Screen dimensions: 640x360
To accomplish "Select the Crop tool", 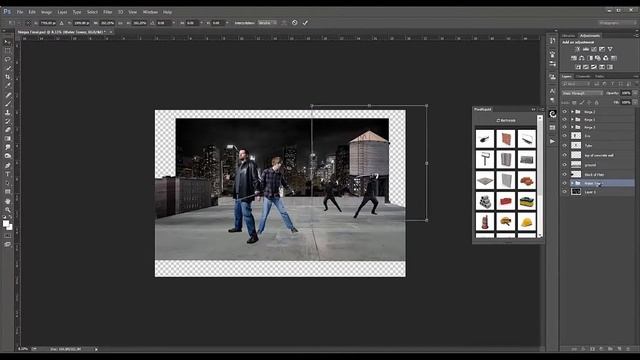I will point(7,77).
